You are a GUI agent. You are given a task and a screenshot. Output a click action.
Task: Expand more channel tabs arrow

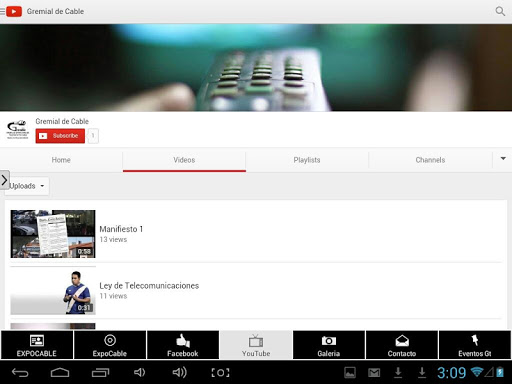pos(503,159)
